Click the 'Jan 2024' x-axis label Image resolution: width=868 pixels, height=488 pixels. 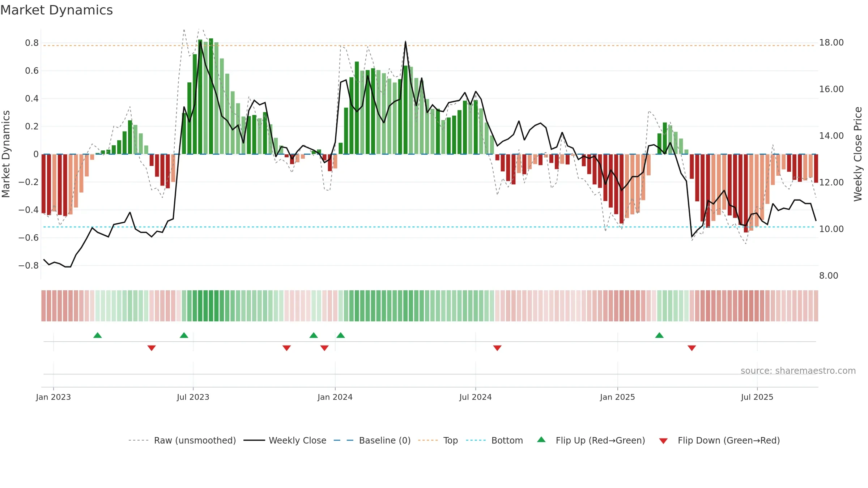tap(335, 397)
